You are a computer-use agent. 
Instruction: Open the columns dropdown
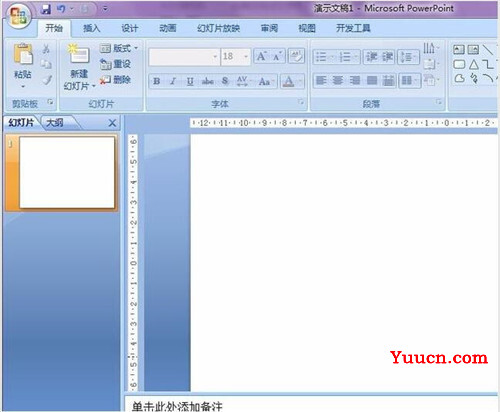[409, 81]
